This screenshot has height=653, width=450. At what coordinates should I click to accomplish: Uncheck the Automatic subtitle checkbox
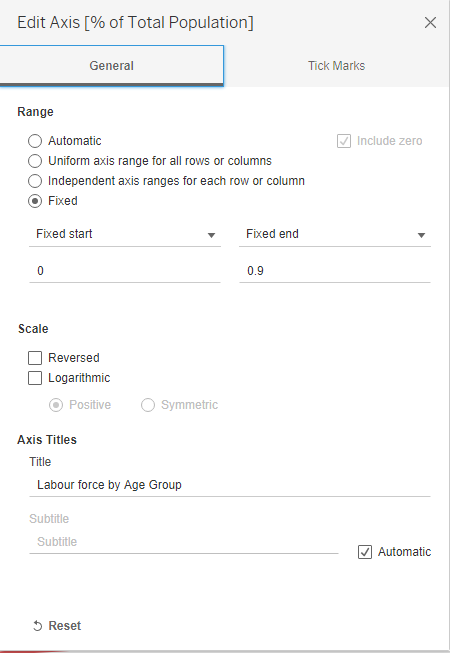click(x=365, y=552)
